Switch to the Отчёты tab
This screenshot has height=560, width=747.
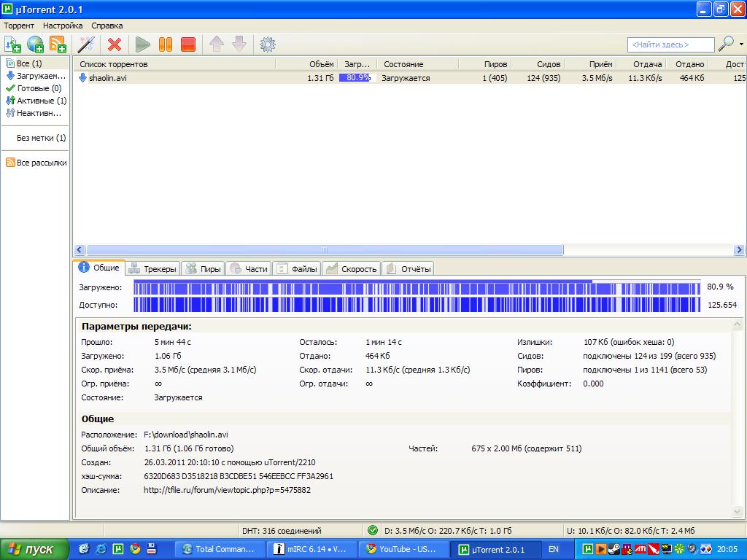click(x=409, y=269)
